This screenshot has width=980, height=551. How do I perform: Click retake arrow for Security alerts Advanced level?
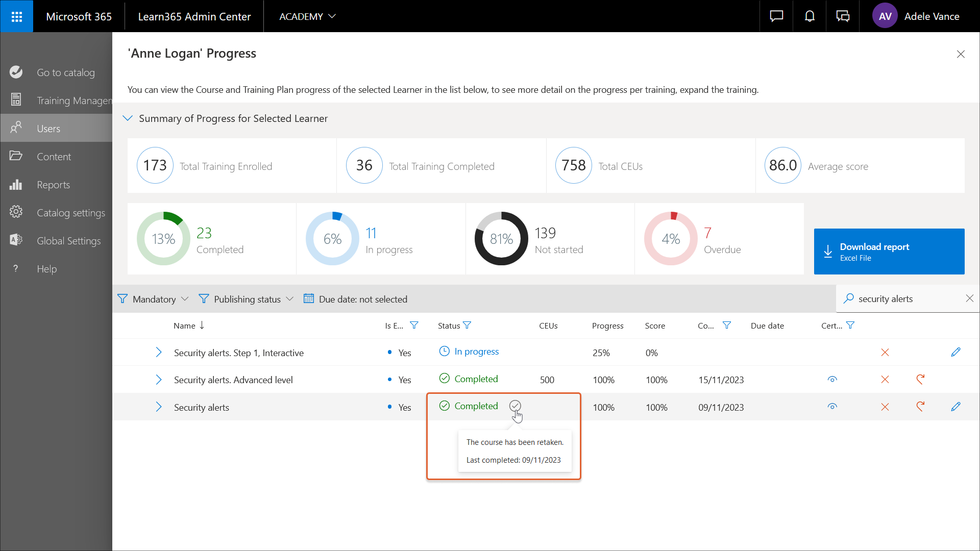point(920,379)
